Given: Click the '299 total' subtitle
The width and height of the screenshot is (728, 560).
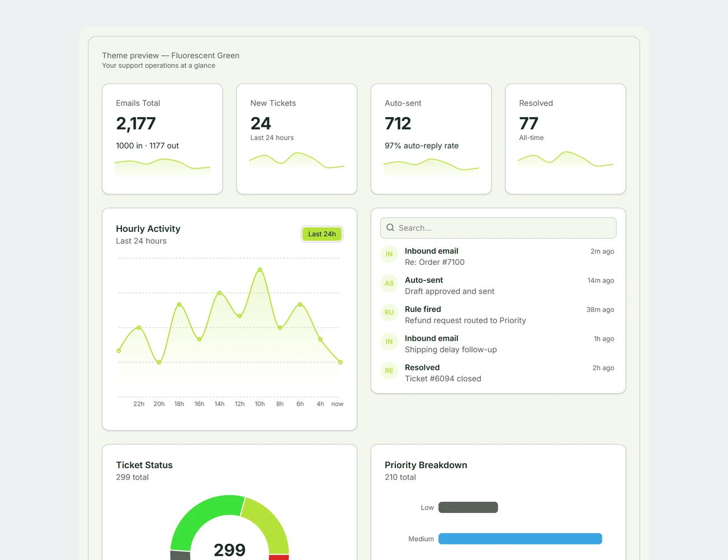Looking at the screenshot, I should pos(132,477).
